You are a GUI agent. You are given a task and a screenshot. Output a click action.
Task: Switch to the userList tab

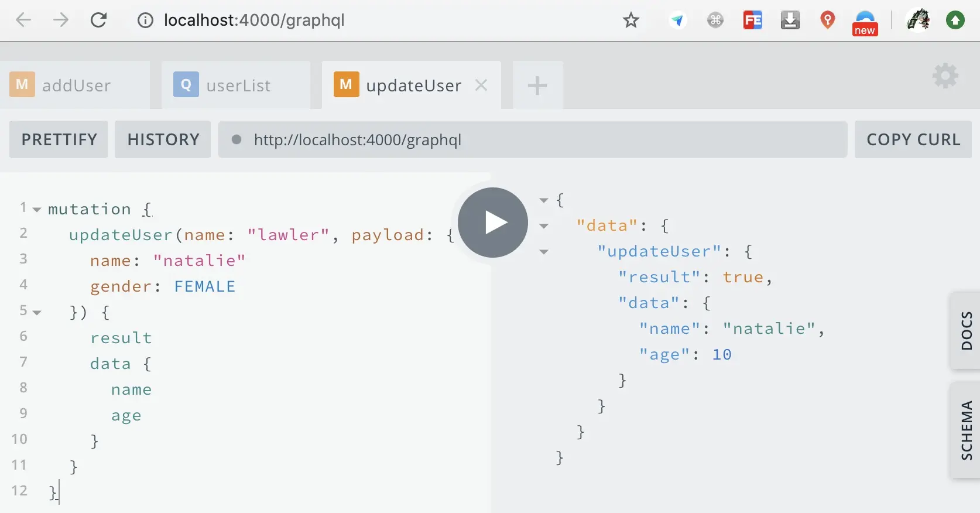236,85
